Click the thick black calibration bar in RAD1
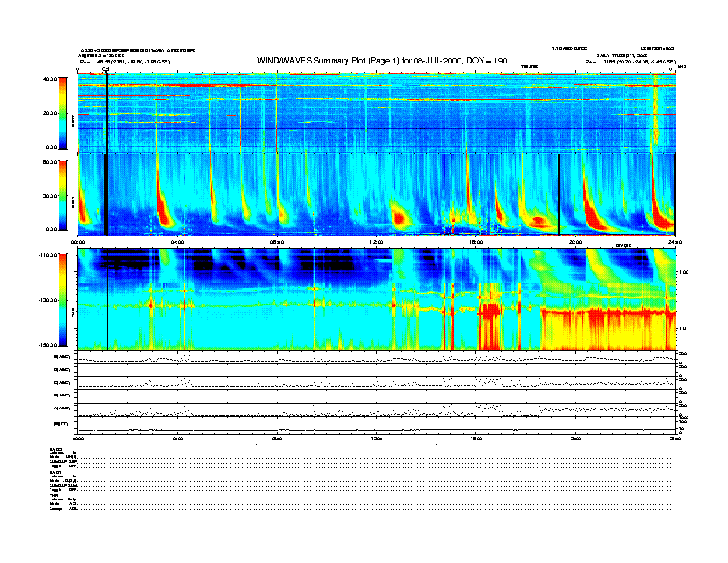The height and width of the screenshot is (563, 728). [106, 194]
